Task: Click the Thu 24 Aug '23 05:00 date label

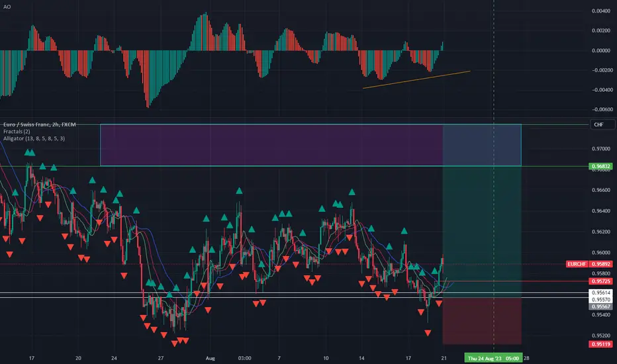Action: click(493, 359)
